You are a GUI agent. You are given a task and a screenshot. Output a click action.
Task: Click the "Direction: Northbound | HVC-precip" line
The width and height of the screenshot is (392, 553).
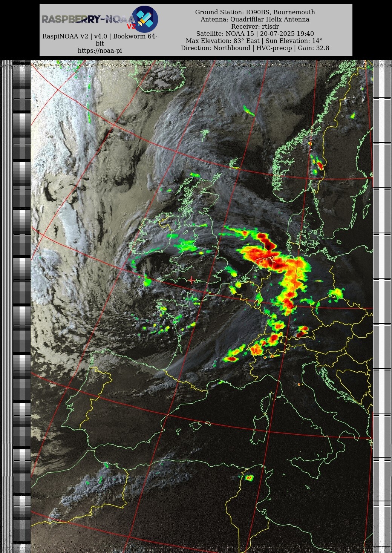pyautogui.click(x=255, y=48)
